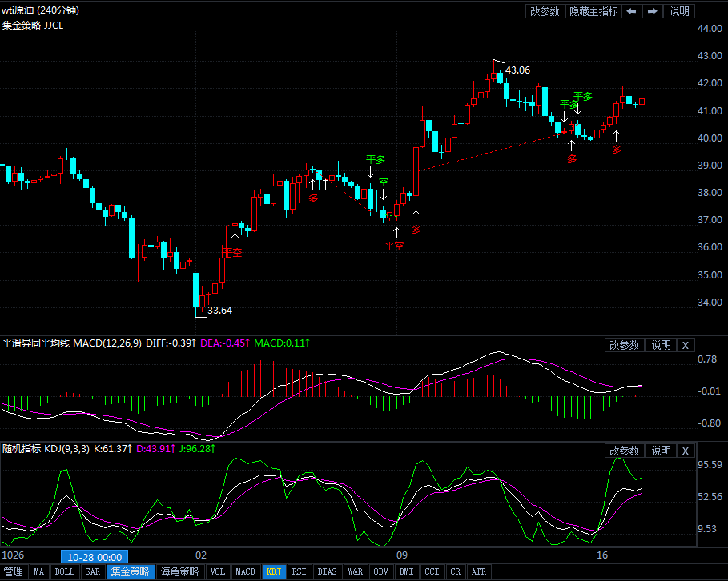The height and width of the screenshot is (581, 728).
Task: Toggle 隐藏主指标 to hide main indicator
Action: pyautogui.click(x=593, y=11)
